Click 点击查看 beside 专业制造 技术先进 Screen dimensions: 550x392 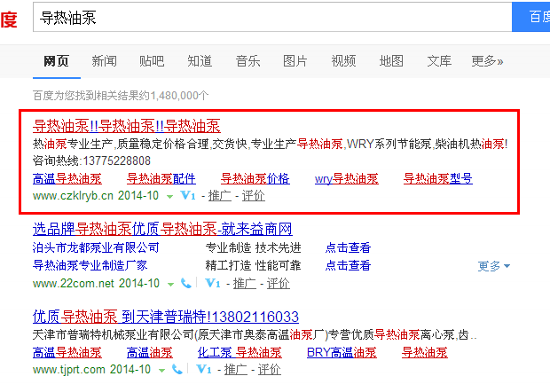pos(348,247)
